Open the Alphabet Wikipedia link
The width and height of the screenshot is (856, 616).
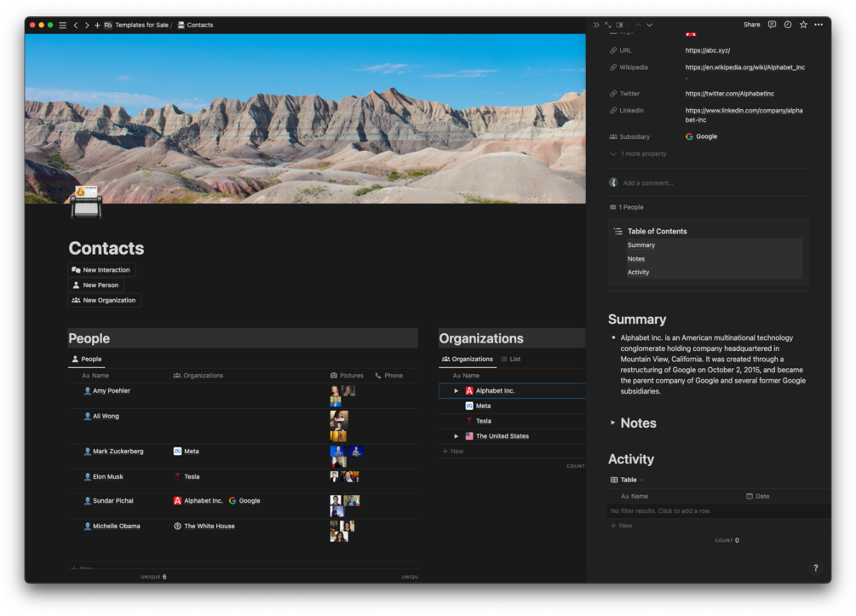[x=744, y=67]
